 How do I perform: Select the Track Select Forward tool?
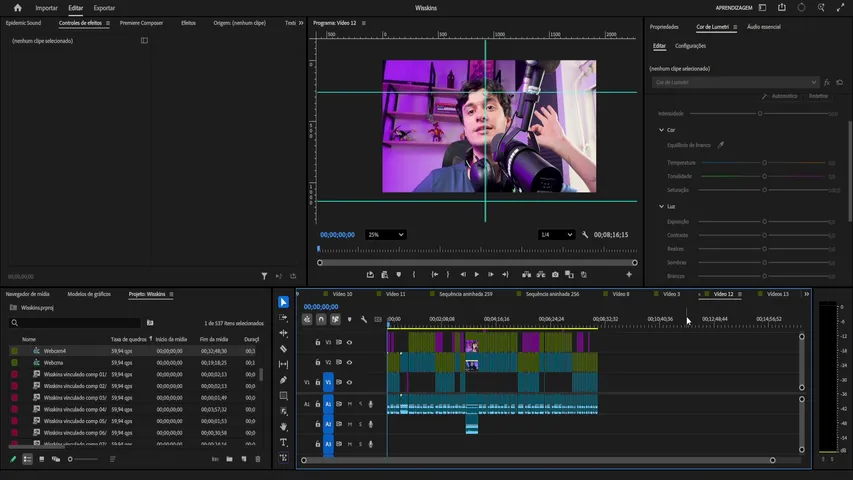(x=283, y=317)
